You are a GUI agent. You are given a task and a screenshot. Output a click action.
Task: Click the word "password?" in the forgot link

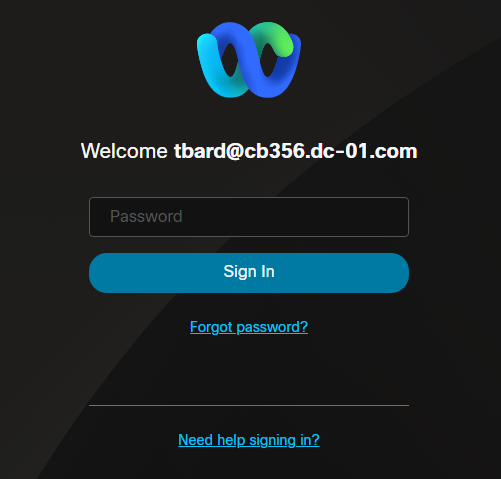[x=272, y=327]
